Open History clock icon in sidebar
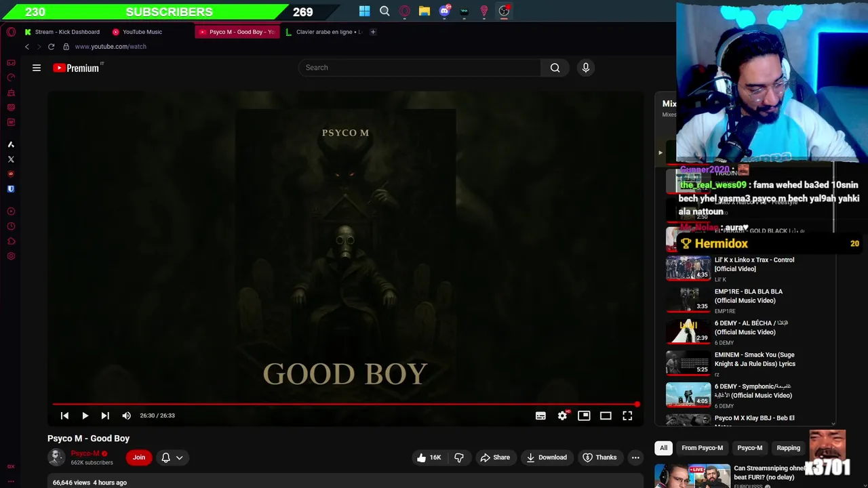Viewport: 868px width, 488px height. 11,226
